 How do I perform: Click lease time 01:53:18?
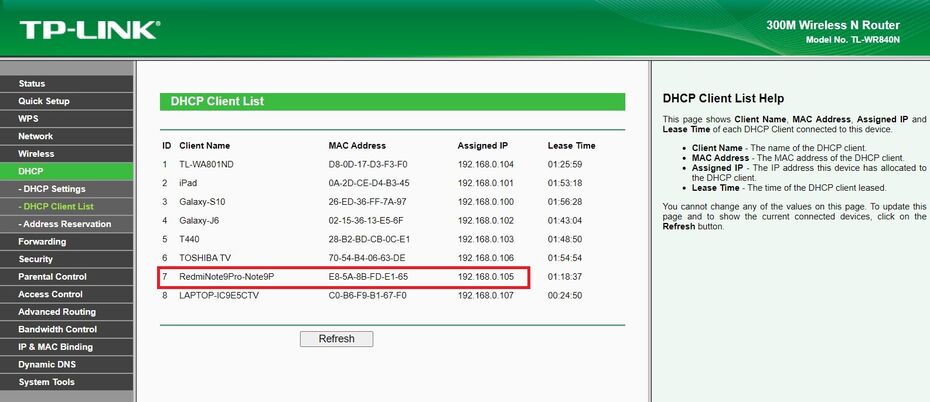click(x=565, y=183)
